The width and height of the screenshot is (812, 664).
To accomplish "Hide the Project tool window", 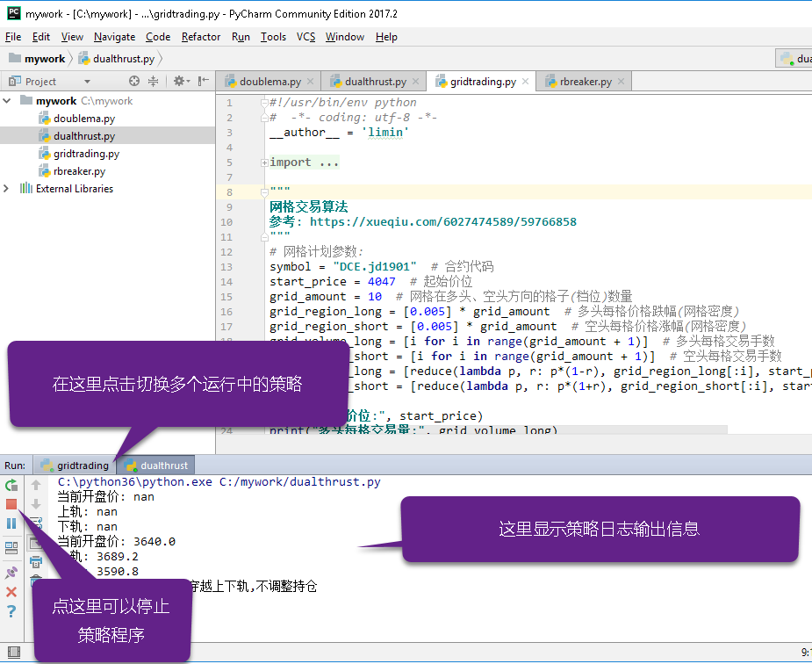I will click(x=204, y=81).
